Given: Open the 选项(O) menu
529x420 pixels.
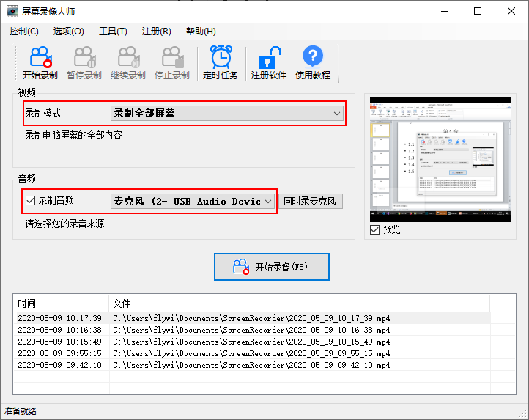Looking at the screenshot, I should click(x=68, y=32).
